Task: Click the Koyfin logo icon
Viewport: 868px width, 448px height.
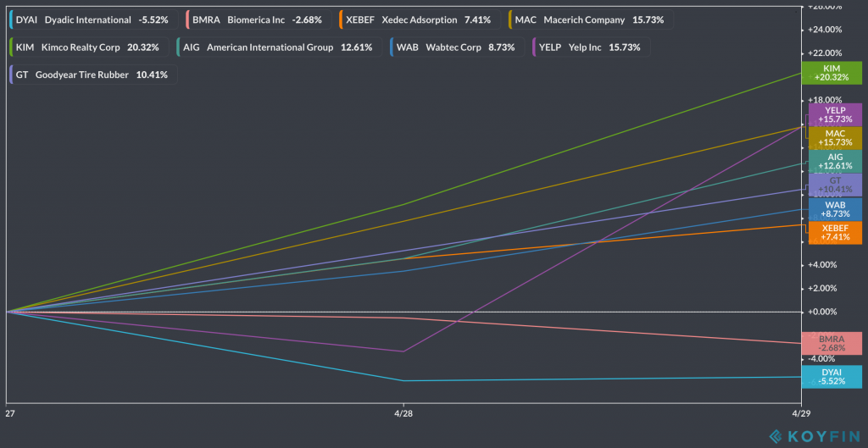Action: tap(776, 435)
